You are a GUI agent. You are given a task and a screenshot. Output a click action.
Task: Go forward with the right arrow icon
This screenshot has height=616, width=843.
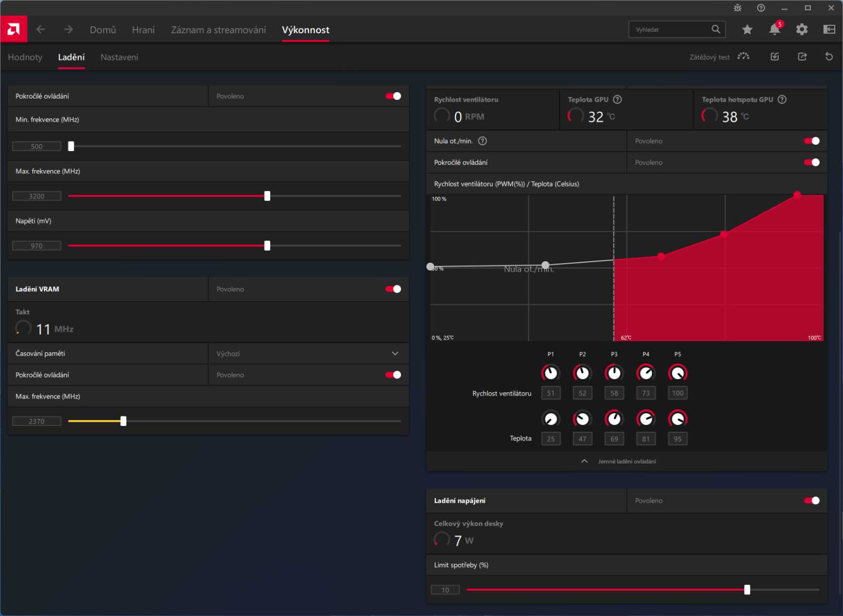68,29
